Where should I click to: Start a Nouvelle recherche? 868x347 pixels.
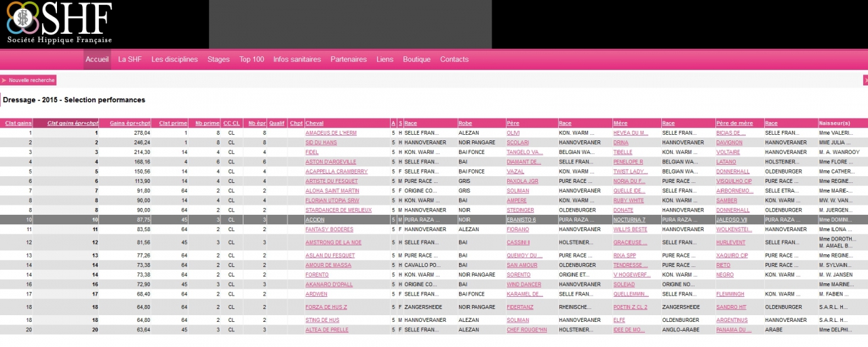click(32, 80)
